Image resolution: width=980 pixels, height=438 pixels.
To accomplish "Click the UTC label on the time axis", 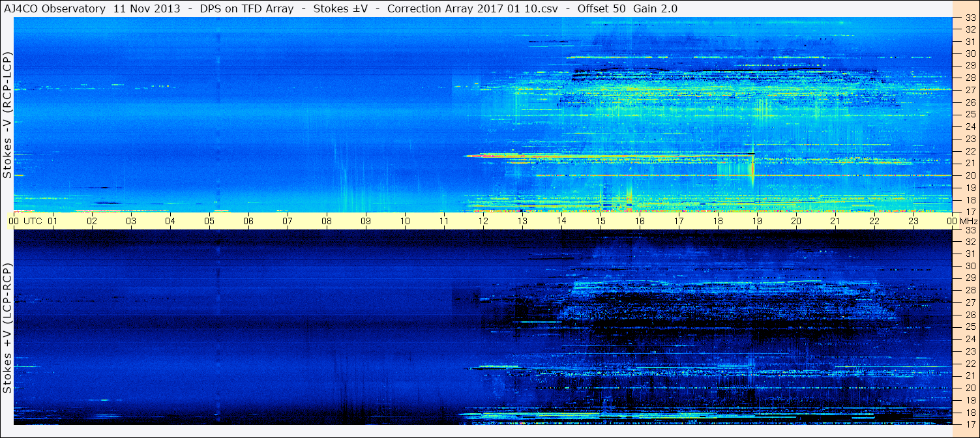I will point(33,221).
